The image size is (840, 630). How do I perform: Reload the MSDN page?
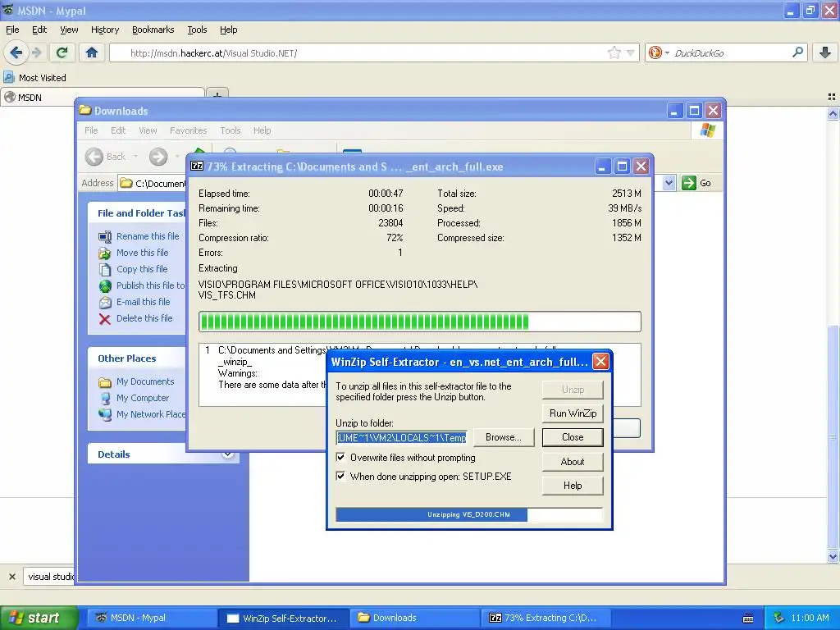tap(62, 52)
